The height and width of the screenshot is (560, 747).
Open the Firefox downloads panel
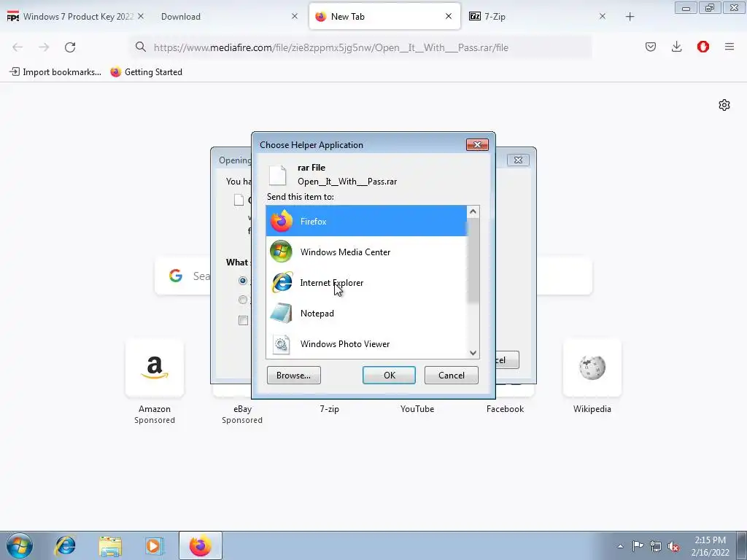676,47
